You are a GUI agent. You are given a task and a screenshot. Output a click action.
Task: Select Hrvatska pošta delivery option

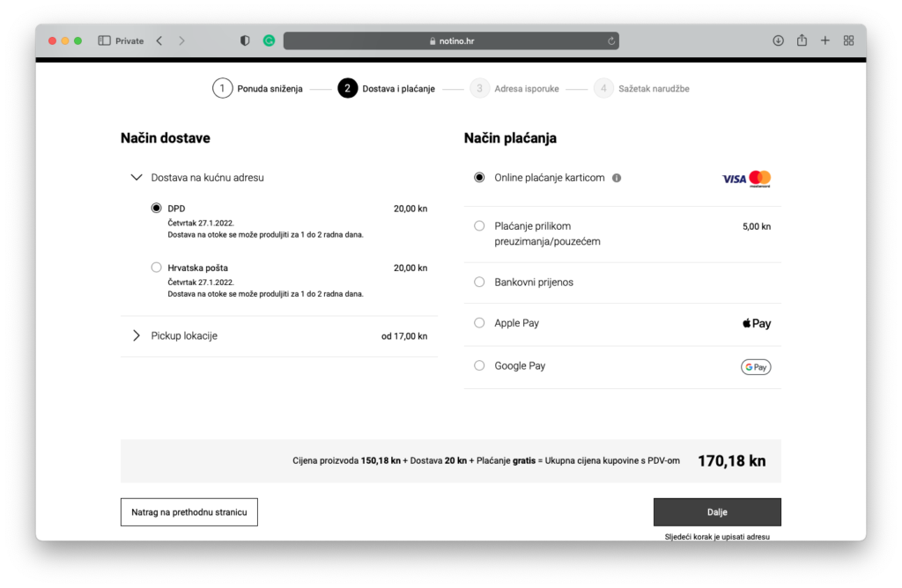tap(157, 268)
